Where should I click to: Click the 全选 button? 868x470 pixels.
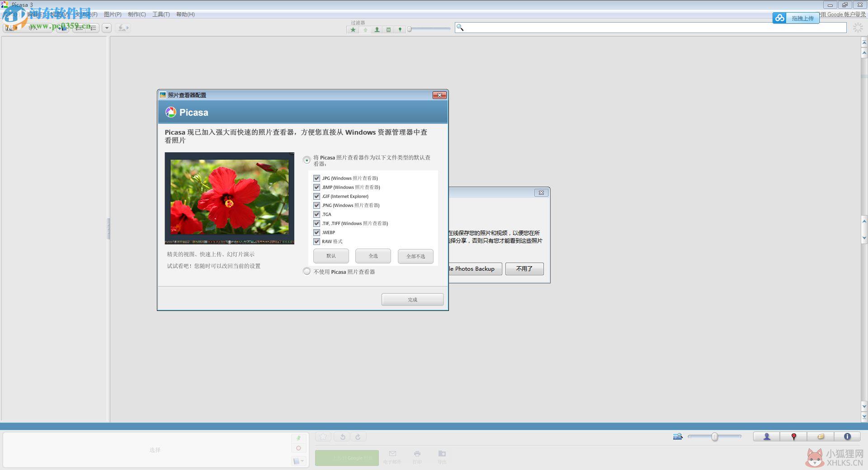(x=373, y=256)
